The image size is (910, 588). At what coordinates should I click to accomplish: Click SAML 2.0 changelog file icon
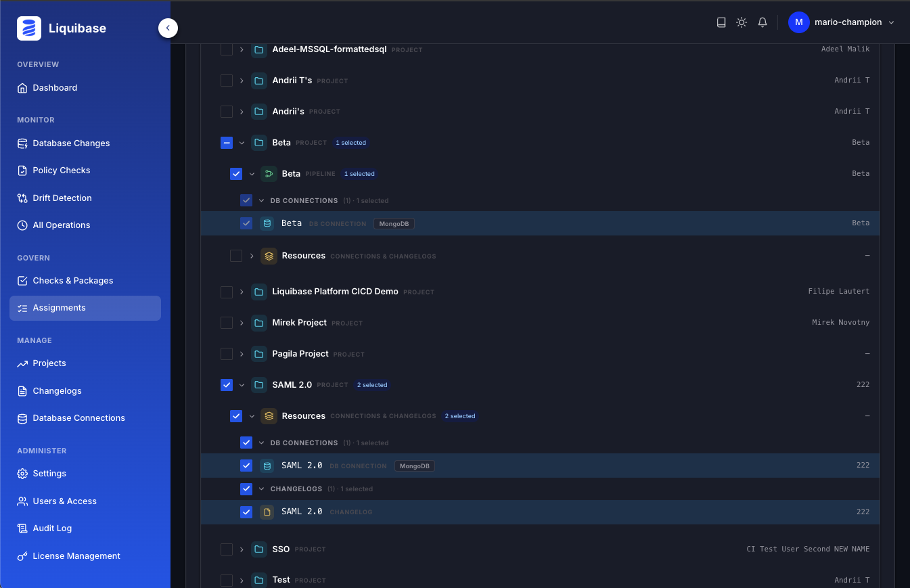(x=267, y=512)
